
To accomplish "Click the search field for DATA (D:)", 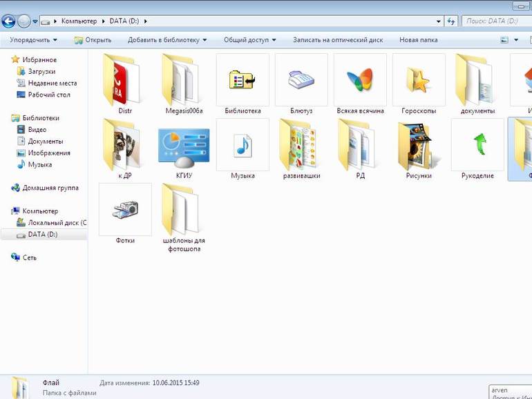I will coord(497,21).
